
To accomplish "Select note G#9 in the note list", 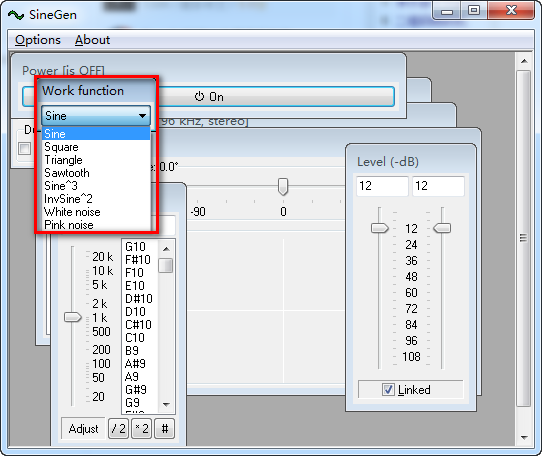I will 140,390.
